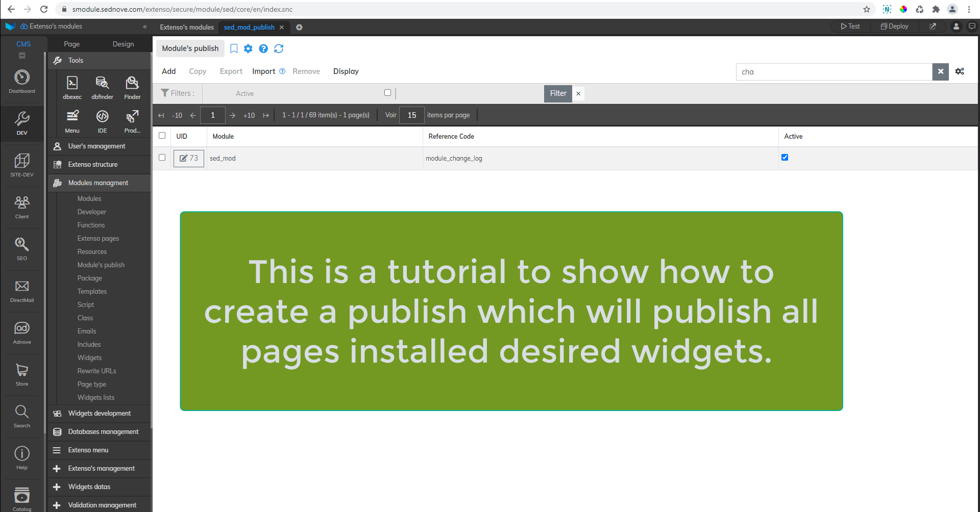Collapse the Modules managment section
The image size is (980, 512).
[x=100, y=183]
